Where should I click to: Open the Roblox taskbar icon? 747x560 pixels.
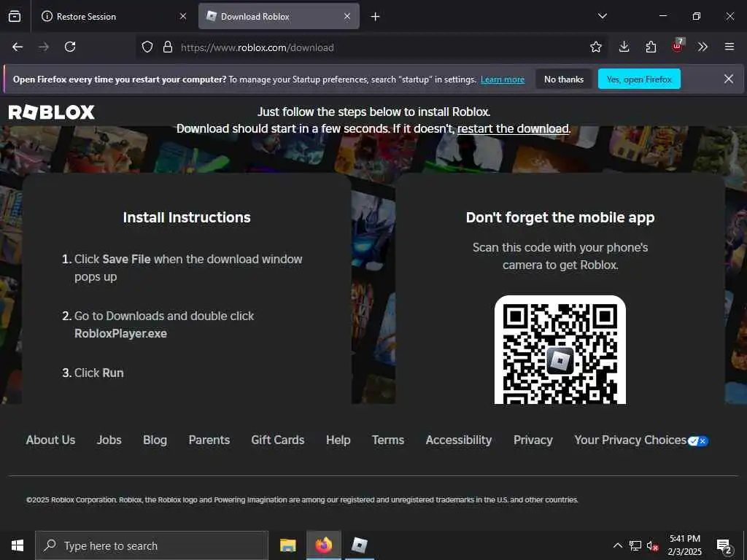coord(359,545)
